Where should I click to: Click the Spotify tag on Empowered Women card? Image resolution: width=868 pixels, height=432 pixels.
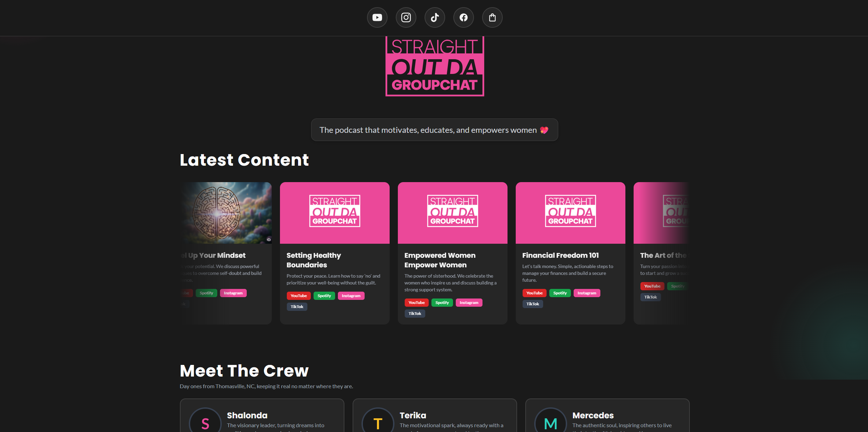pos(442,302)
